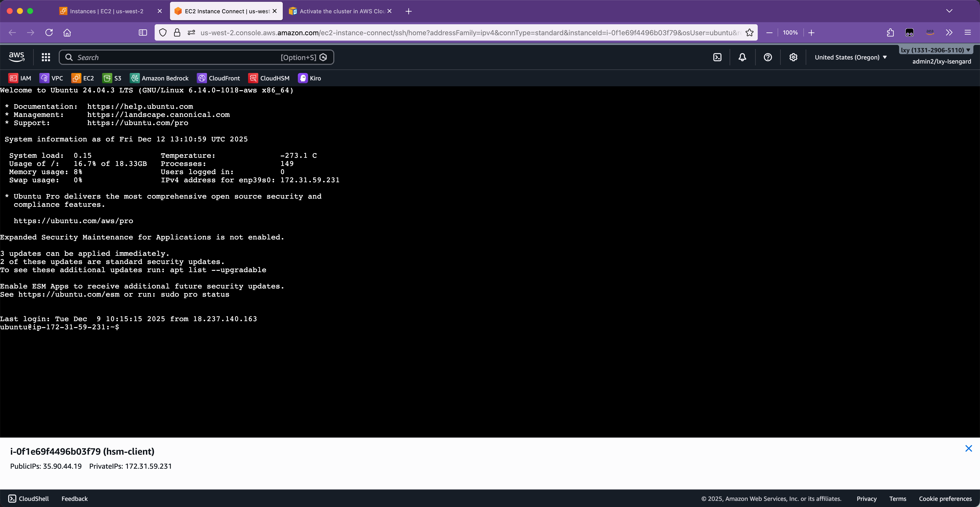The width and height of the screenshot is (980, 507).
Task: Toggle the Firefox sidebar panel
Action: tap(143, 33)
